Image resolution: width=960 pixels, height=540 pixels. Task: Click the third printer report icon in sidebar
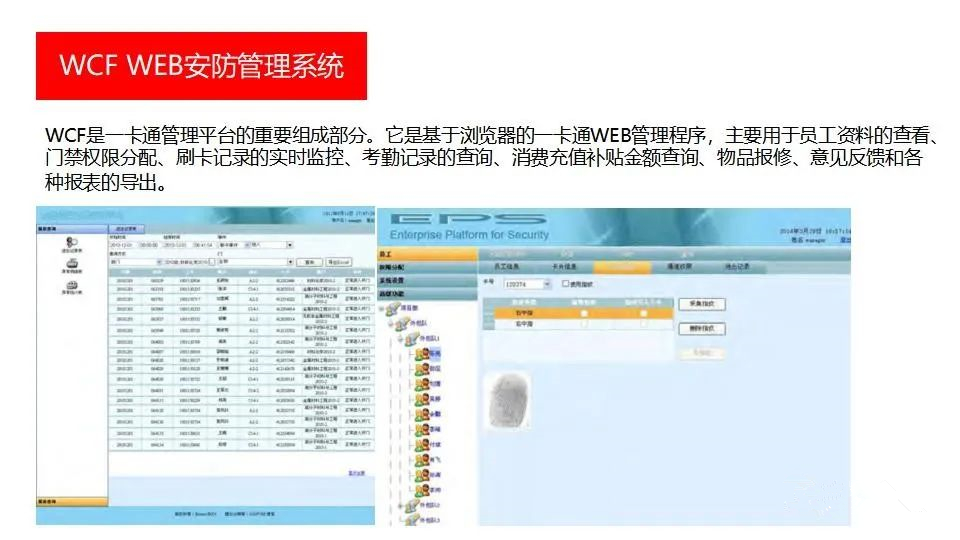[x=72, y=285]
